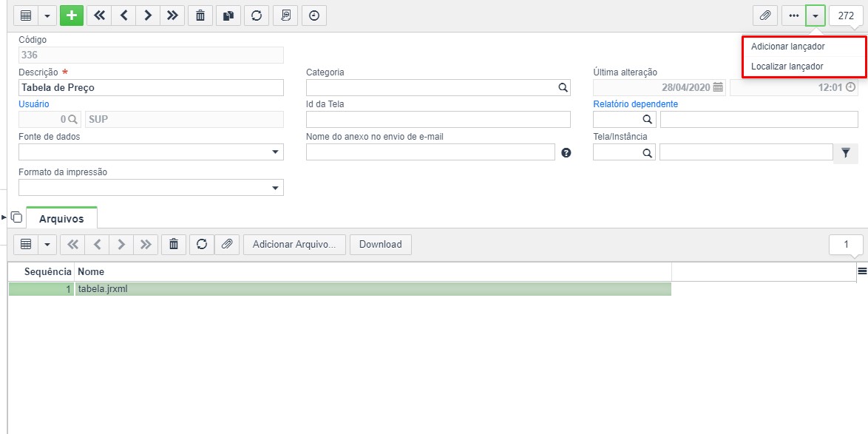Expand the Fonte de dados dropdown
This screenshot has width=868, height=434.
click(276, 152)
